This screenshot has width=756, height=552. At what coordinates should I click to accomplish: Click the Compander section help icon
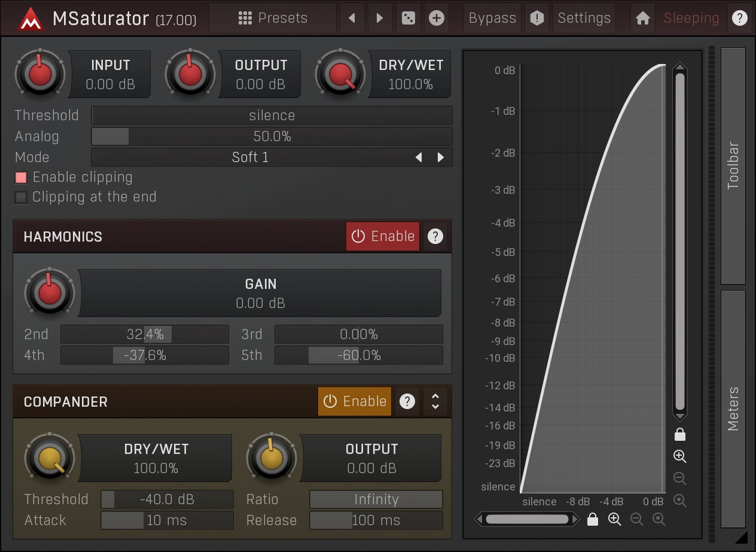coord(407,401)
